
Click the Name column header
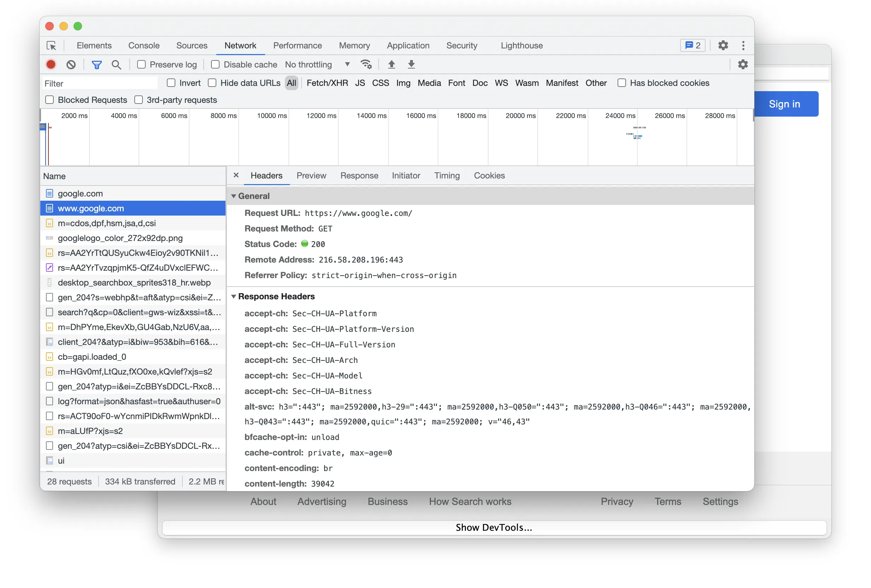133,176
